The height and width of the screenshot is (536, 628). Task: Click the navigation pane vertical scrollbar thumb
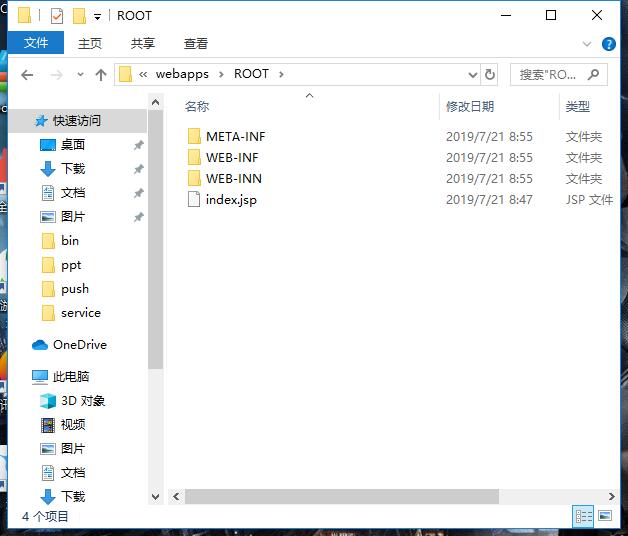coord(155,239)
